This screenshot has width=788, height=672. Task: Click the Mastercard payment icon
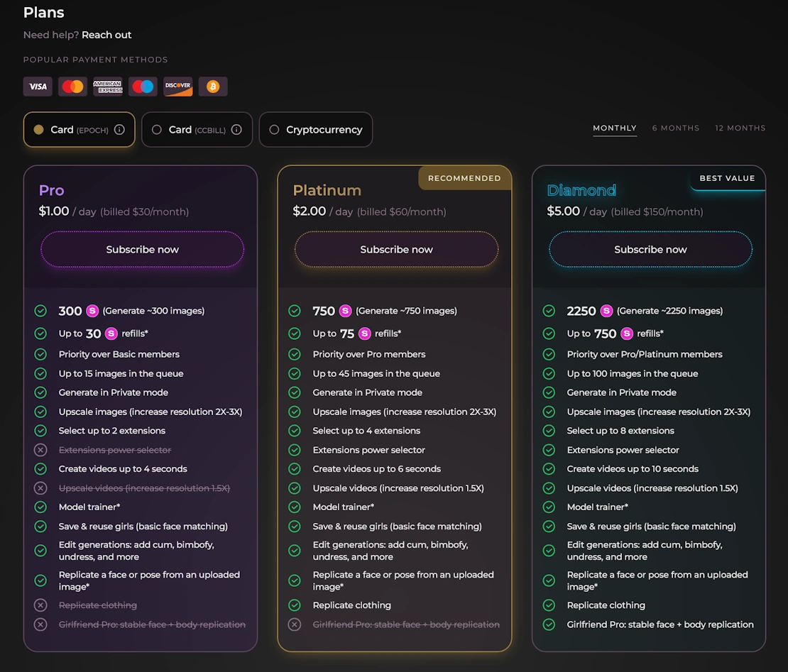(72, 87)
